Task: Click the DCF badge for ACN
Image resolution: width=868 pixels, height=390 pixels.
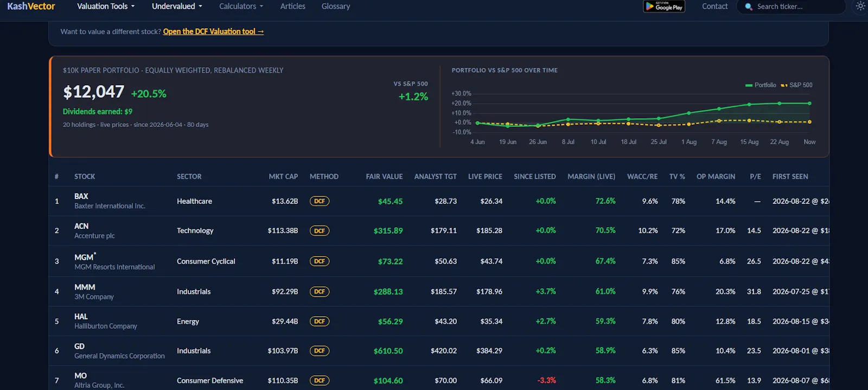Action: 320,231
